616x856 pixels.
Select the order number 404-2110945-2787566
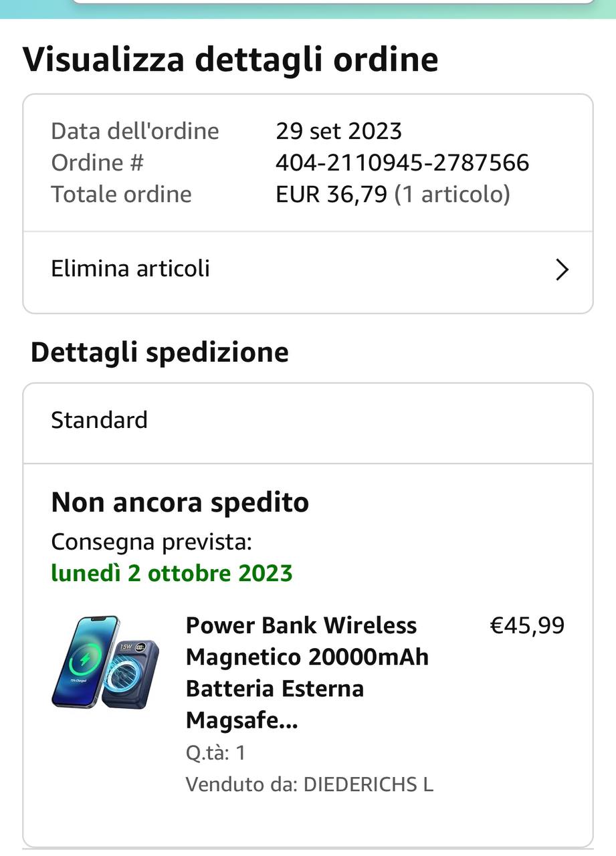tap(403, 163)
